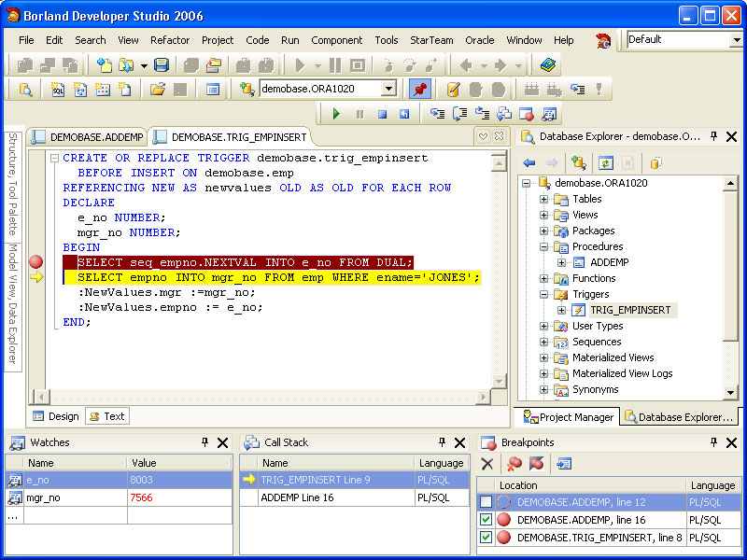
Task: Select the ADDEMP Line 16 call stack row
Action: (x=355, y=497)
